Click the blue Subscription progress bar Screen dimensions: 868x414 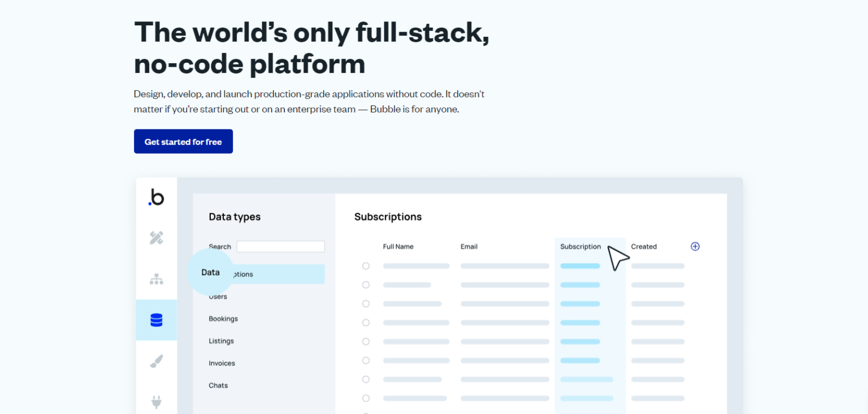580,265
